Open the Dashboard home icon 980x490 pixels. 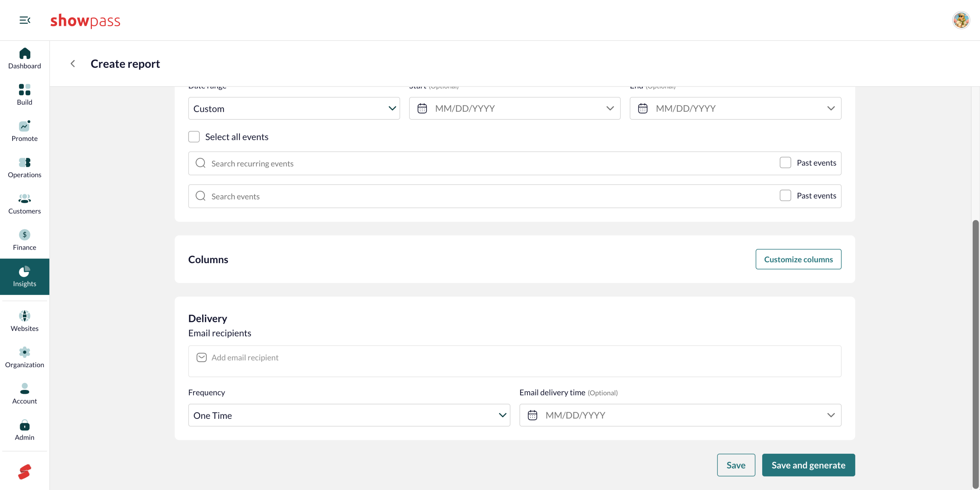click(25, 54)
